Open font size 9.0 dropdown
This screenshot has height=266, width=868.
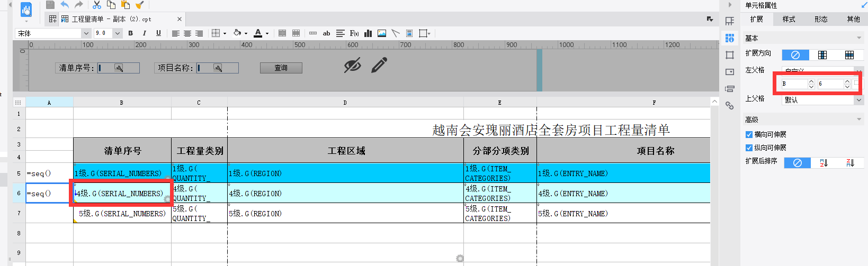point(118,33)
